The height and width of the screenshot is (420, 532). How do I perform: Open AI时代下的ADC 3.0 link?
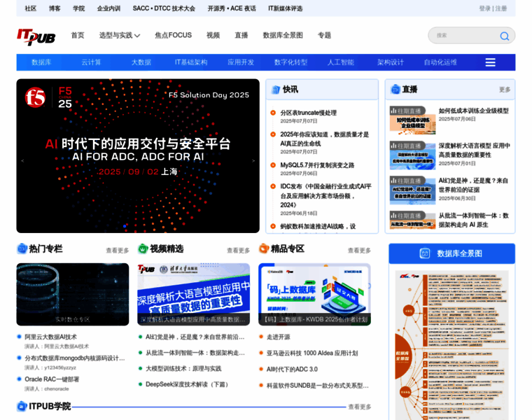292,369
